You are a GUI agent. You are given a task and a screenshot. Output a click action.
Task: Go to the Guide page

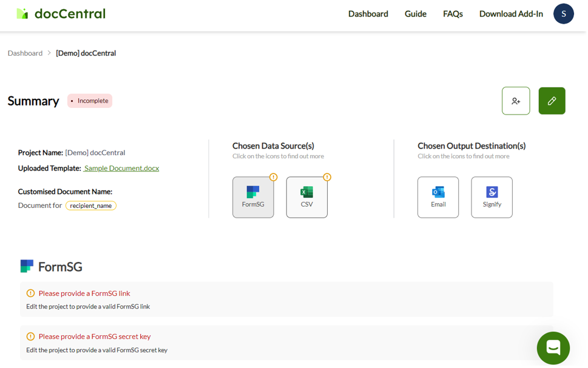pyautogui.click(x=415, y=13)
